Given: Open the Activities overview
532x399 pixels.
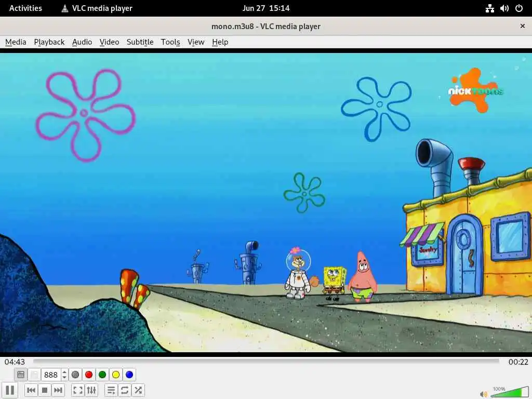Looking at the screenshot, I should click(x=25, y=8).
